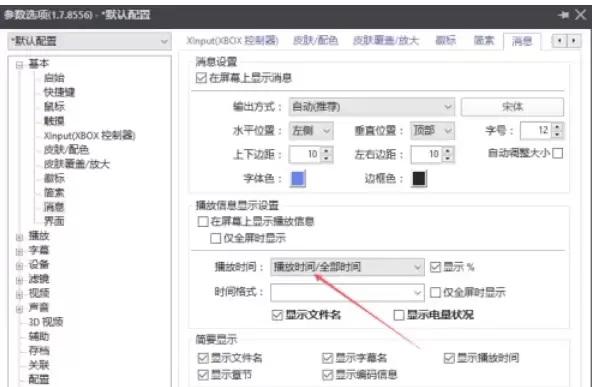Open the 水平位置 dropdown
Viewport: 592px width, 387px height.
coord(311,131)
